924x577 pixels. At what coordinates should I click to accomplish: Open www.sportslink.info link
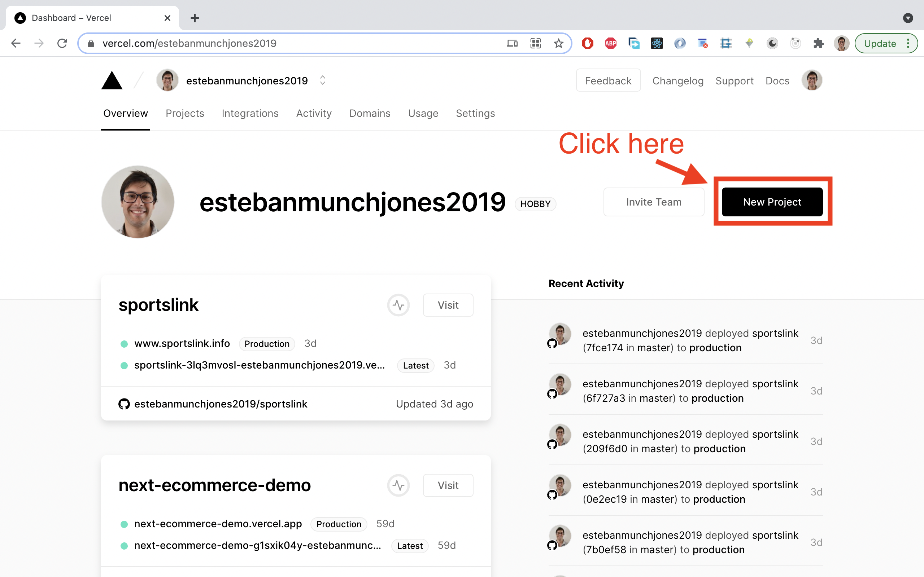182,343
